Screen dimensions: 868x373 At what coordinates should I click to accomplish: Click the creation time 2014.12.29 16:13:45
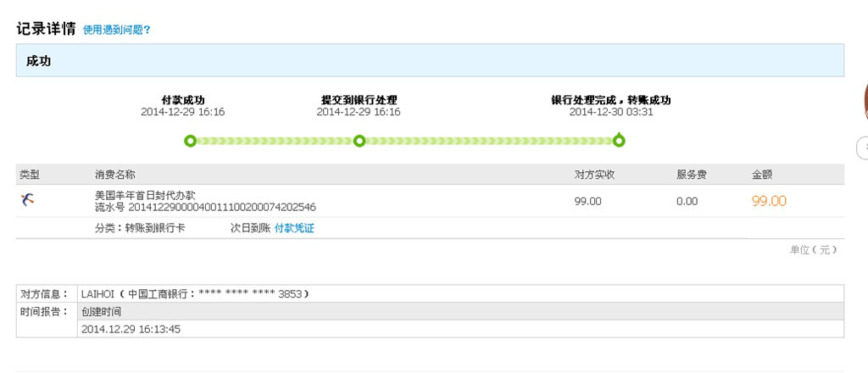(131, 329)
